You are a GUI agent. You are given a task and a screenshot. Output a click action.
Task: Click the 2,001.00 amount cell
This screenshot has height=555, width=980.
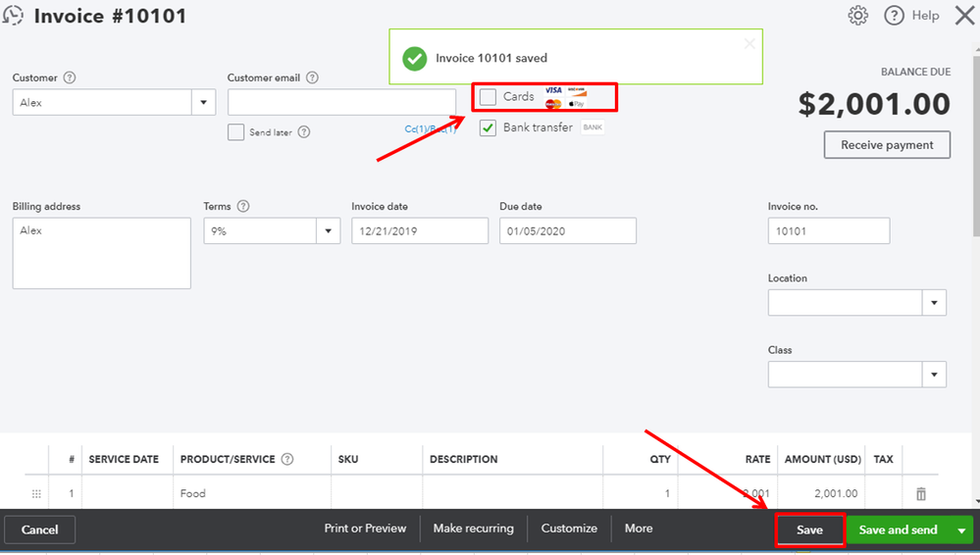click(x=821, y=494)
